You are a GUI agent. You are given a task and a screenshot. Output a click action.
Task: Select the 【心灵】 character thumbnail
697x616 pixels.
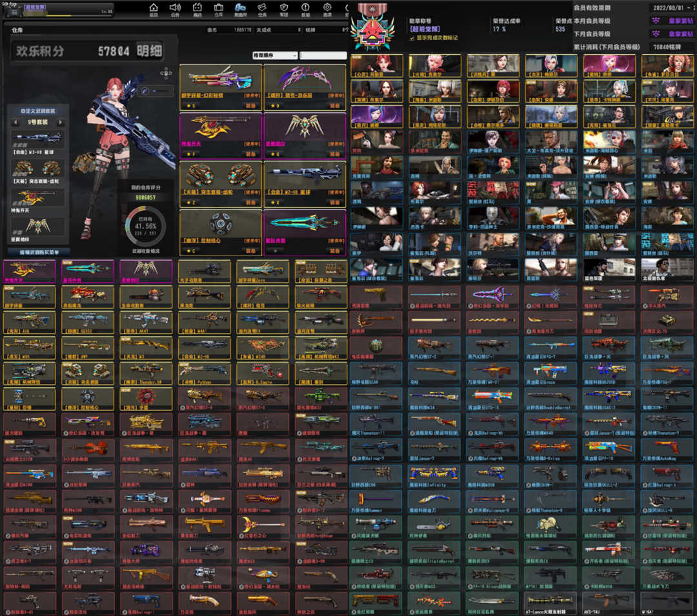click(377, 66)
